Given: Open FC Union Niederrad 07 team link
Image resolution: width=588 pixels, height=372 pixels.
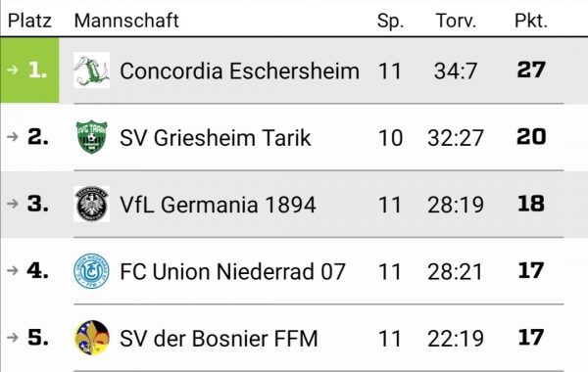Looking at the screenshot, I should point(232,271).
